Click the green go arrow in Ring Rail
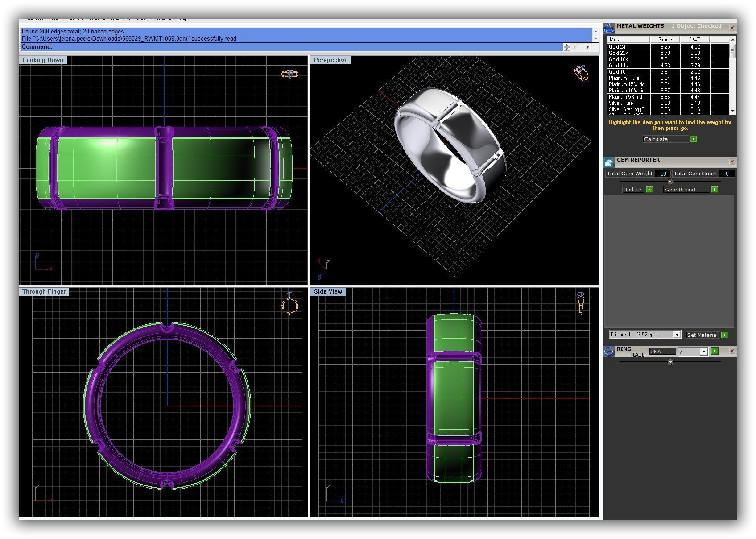756x539 pixels. coord(715,351)
